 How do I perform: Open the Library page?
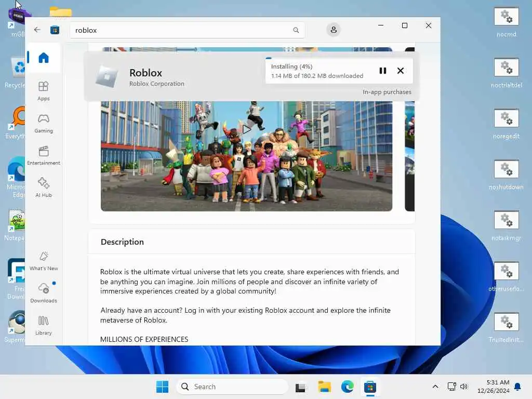(x=44, y=325)
